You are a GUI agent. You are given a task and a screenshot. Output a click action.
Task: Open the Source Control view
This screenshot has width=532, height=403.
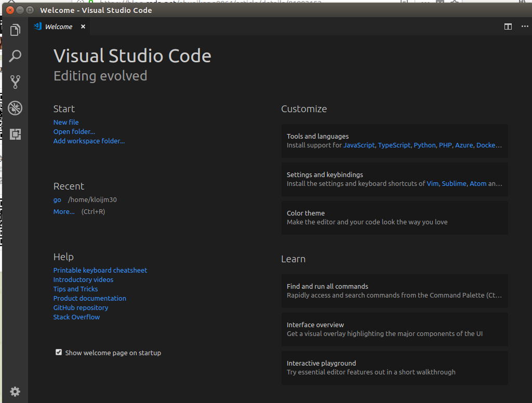15,82
